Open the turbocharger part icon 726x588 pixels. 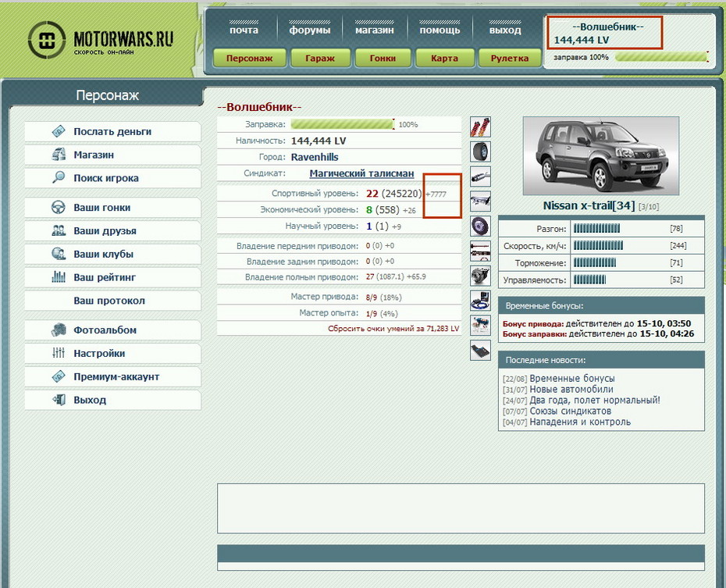point(480,276)
